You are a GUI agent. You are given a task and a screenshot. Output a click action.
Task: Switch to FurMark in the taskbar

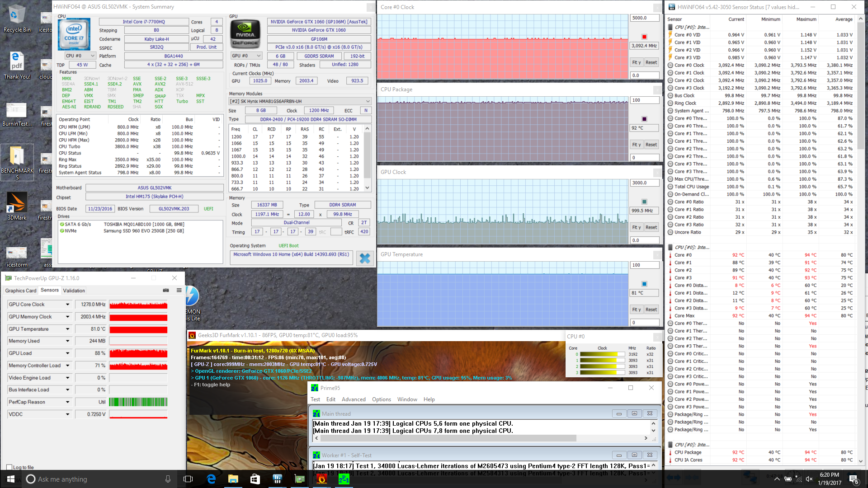coord(321,479)
